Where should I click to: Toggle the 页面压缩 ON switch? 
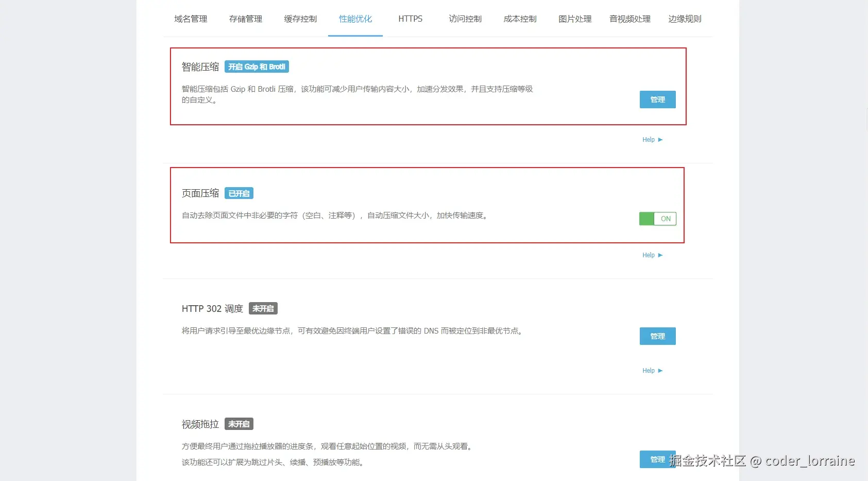(x=658, y=219)
